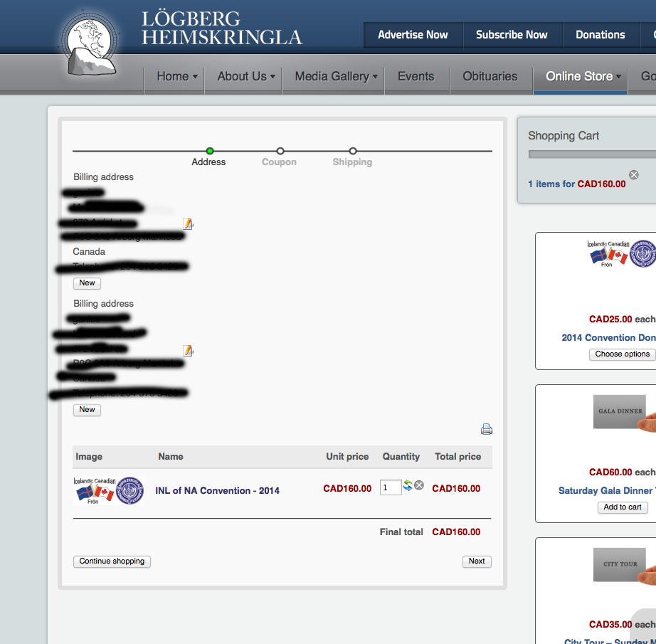The height and width of the screenshot is (644, 656).
Task: Click the convention product thumbnail in cart
Action: 109,490
